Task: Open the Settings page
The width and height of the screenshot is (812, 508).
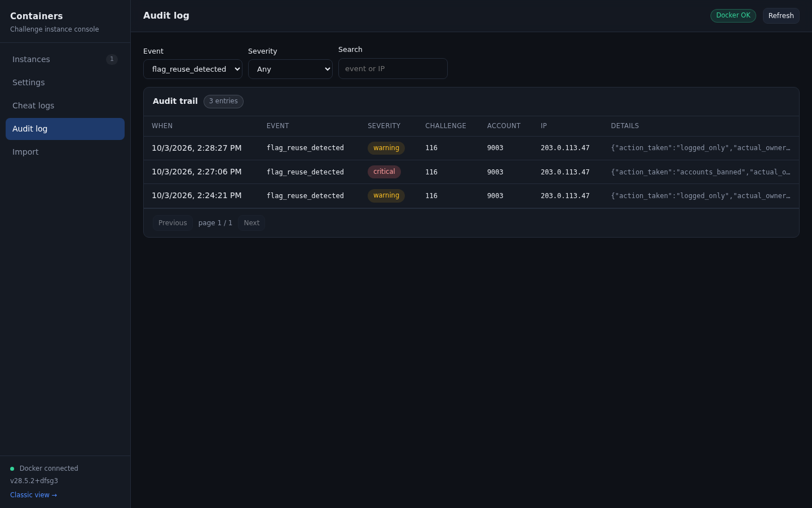Action: pos(65,82)
